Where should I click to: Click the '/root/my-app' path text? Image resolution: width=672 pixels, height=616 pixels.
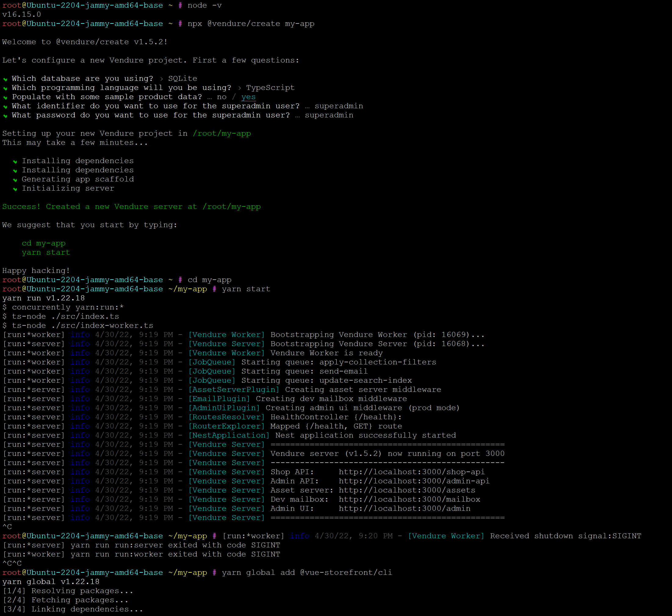click(222, 133)
